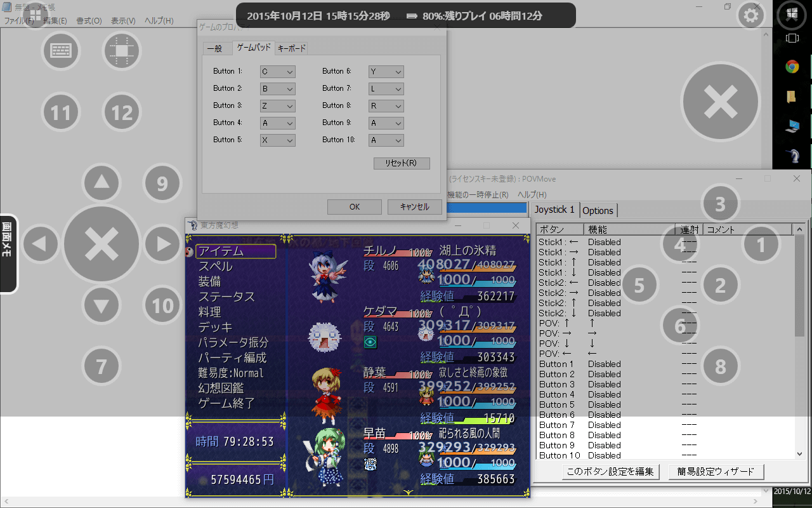The width and height of the screenshot is (812, 508).
Task: Tap the virtual gamepad button 3
Action: click(x=720, y=204)
